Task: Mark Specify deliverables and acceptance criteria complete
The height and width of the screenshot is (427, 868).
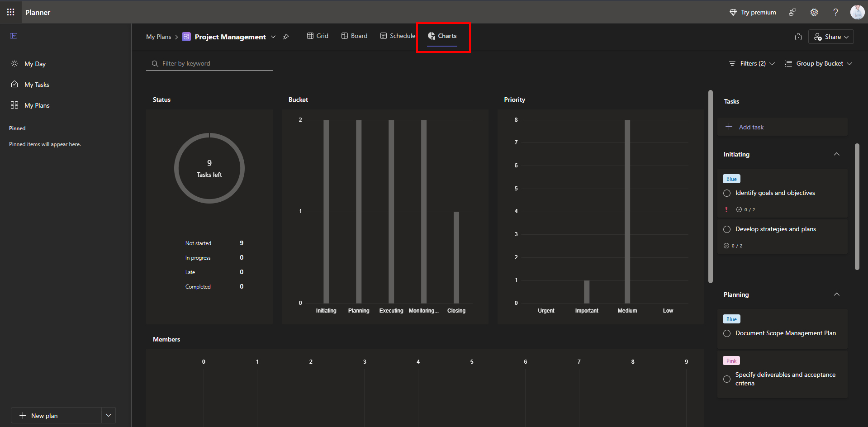Action: coord(727,379)
